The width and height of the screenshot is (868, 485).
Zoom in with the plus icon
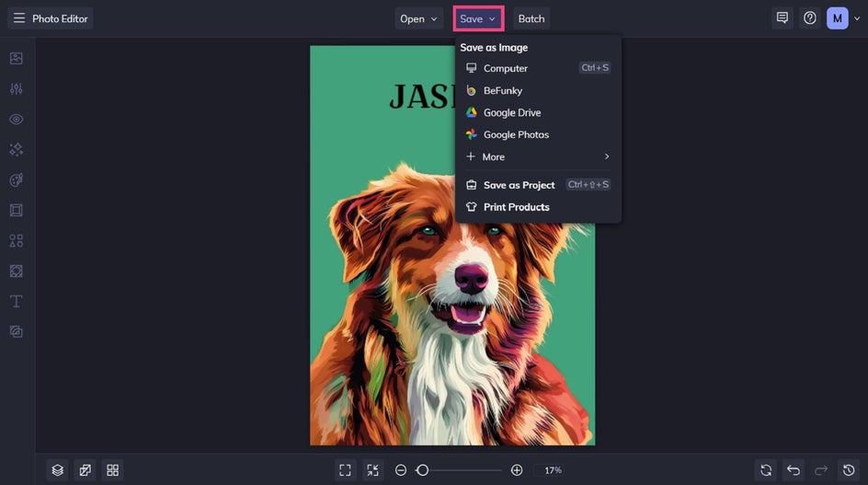[x=517, y=470]
